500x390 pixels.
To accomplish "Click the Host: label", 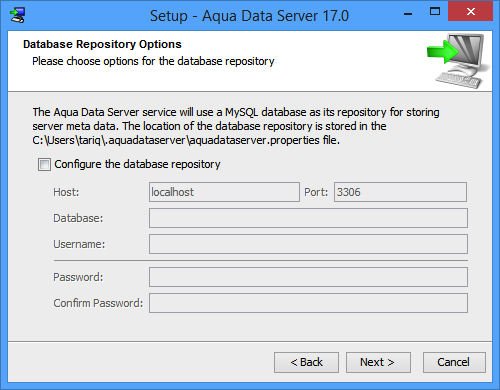I will coord(66,192).
